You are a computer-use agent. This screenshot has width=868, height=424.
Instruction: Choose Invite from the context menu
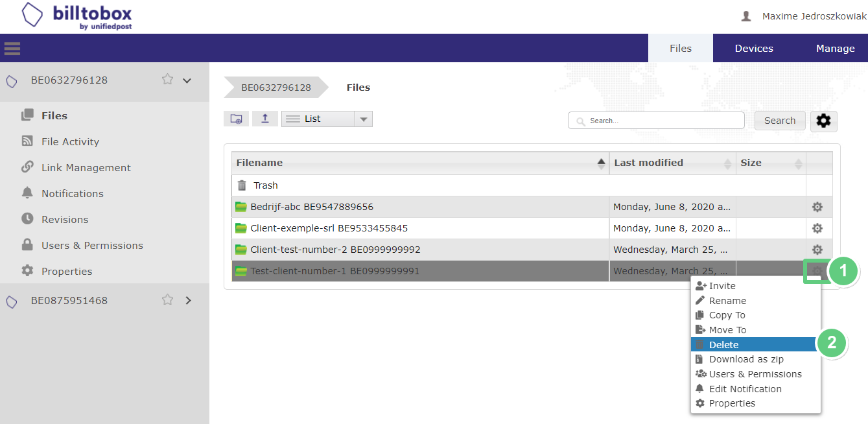(756, 286)
